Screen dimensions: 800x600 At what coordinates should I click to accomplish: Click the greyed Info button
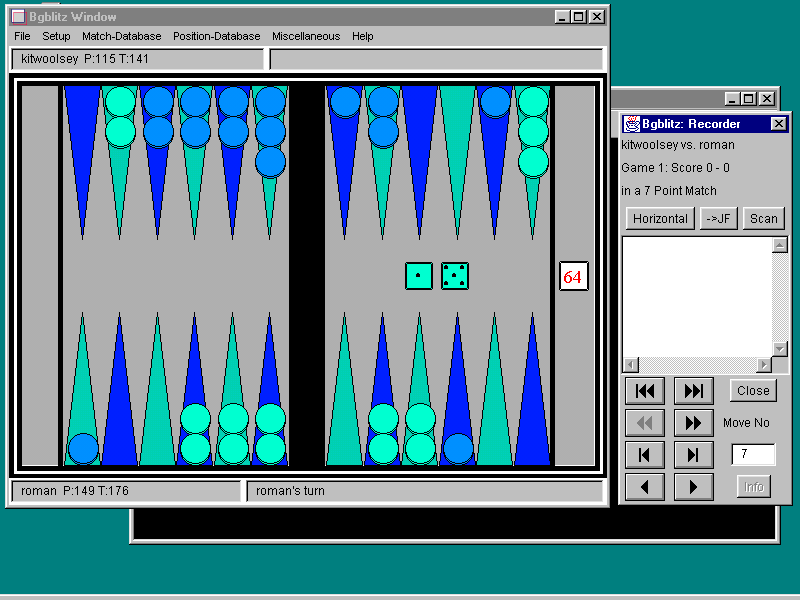pyautogui.click(x=754, y=487)
